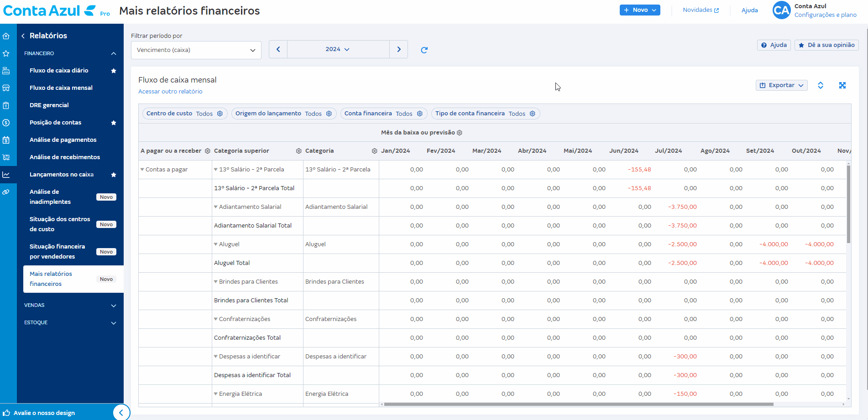Image resolution: width=868 pixels, height=420 pixels.
Task: Toggle favorite star for Lançamentos no caixa
Action: point(114,175)
